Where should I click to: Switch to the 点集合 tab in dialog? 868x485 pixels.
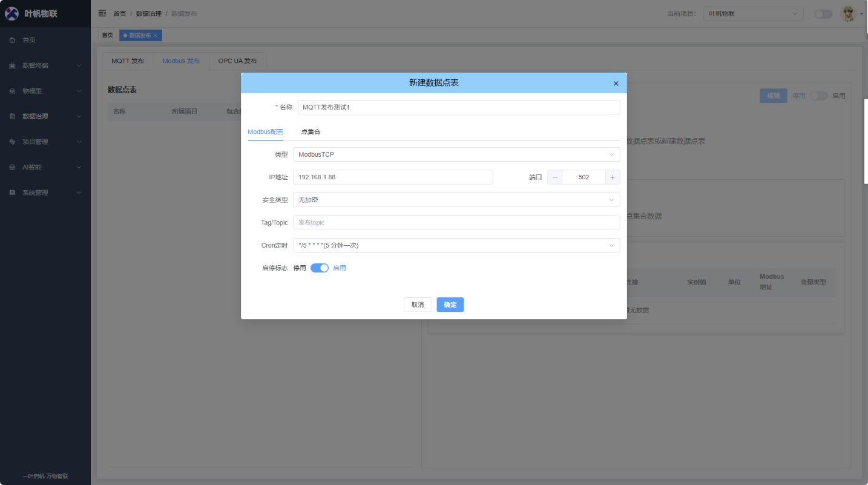click(311, 131)
